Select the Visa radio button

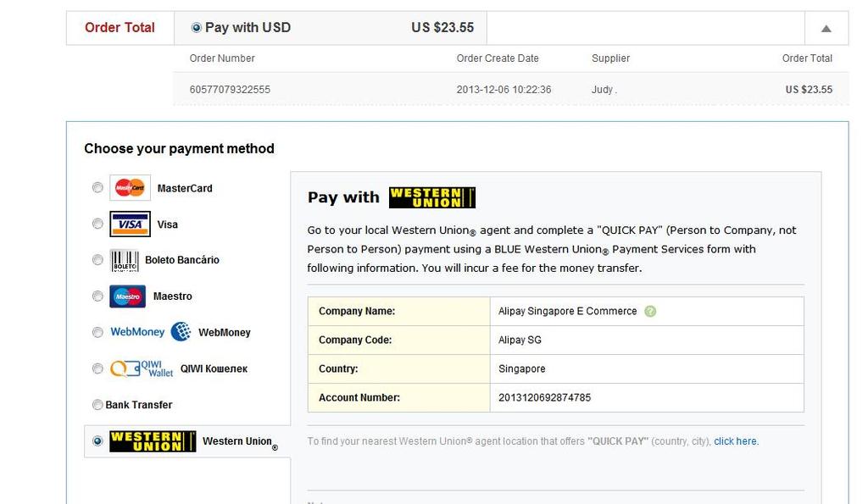pyautogui.click(x=97, y=224)
